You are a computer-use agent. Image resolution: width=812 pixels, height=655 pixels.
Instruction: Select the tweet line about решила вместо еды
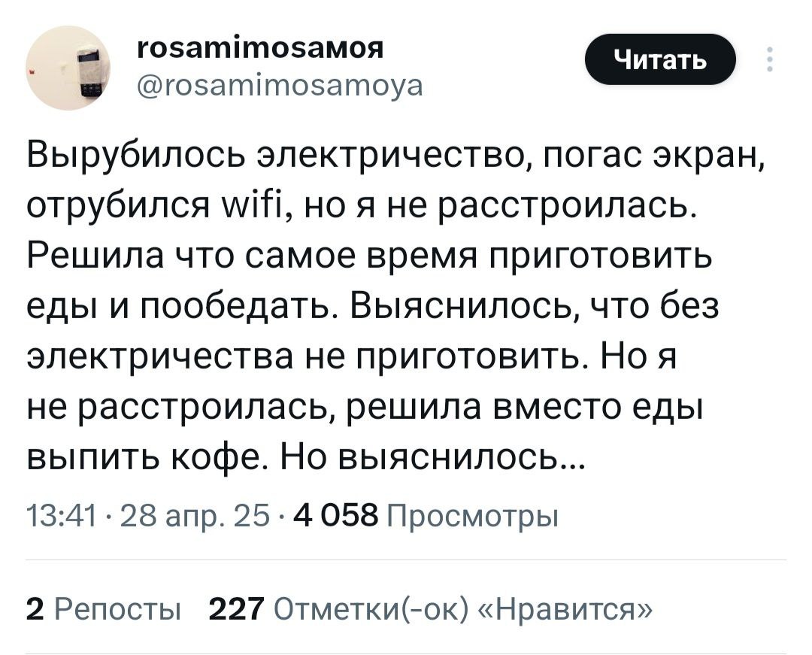click(365, 407)
